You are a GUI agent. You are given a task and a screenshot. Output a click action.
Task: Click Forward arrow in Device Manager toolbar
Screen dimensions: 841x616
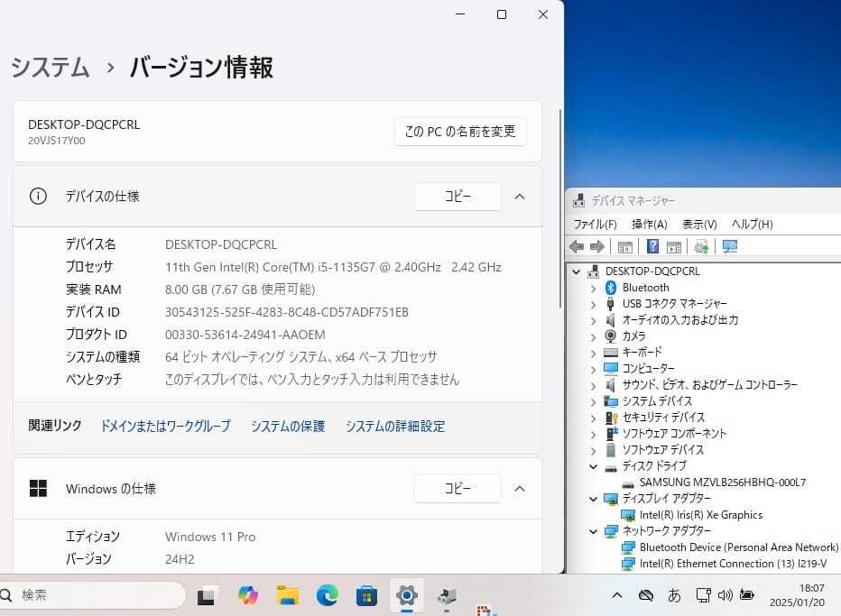(x=597, y=246)
